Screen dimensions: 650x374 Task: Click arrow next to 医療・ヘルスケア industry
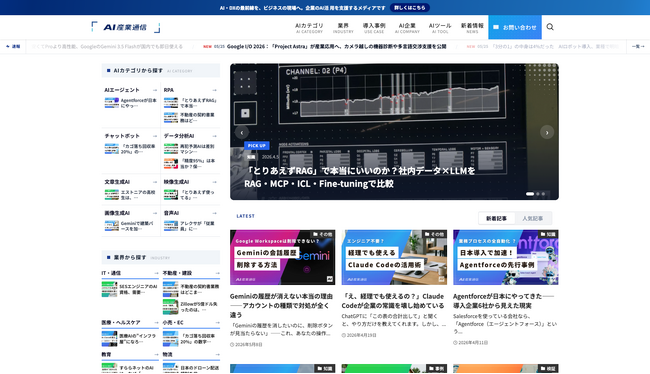(156, 323)
